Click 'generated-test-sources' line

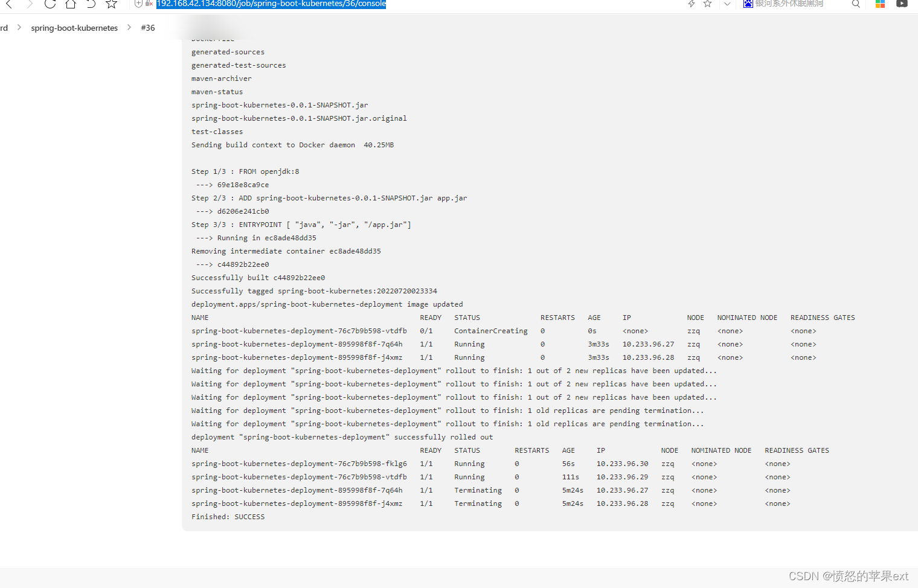click(x=239, y=65)
